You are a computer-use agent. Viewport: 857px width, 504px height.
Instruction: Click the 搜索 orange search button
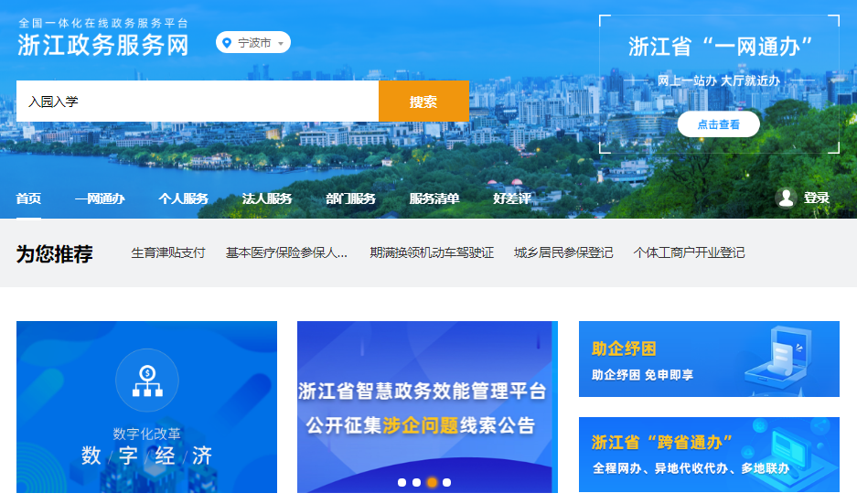pos(423,102)
